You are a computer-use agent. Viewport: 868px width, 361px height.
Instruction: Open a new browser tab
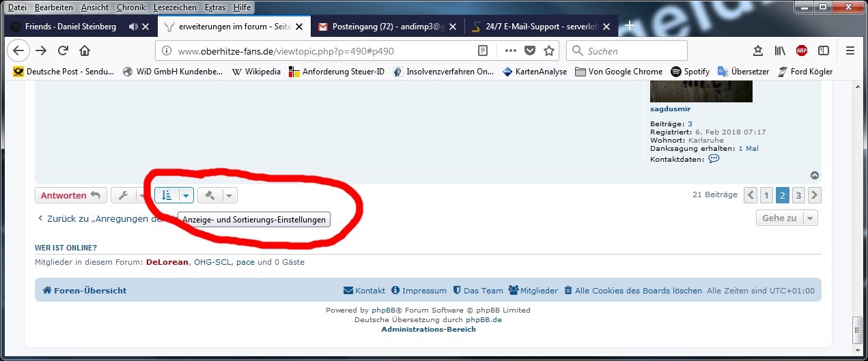click(x=630, y=25)
